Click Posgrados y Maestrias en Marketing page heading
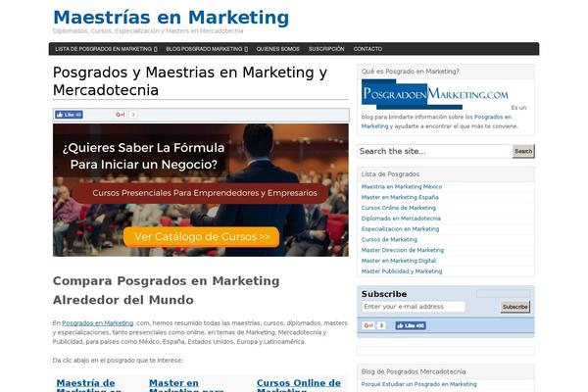The image size is (588, 392). (190, 81)
